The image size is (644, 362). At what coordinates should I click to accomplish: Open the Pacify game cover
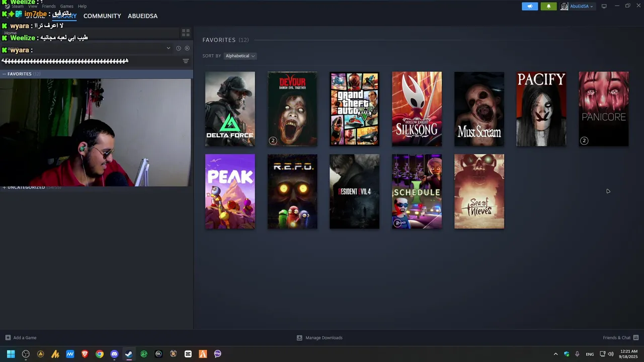tap(541, 109)
